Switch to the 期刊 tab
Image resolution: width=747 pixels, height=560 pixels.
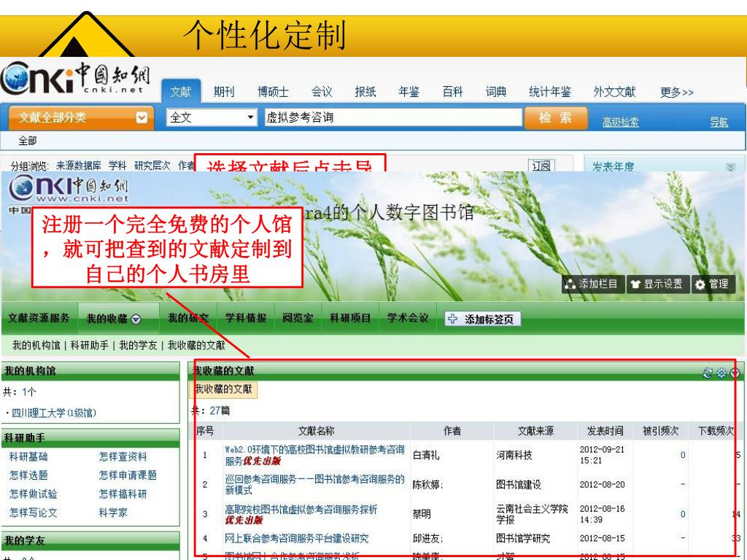(x=223, y=92)
